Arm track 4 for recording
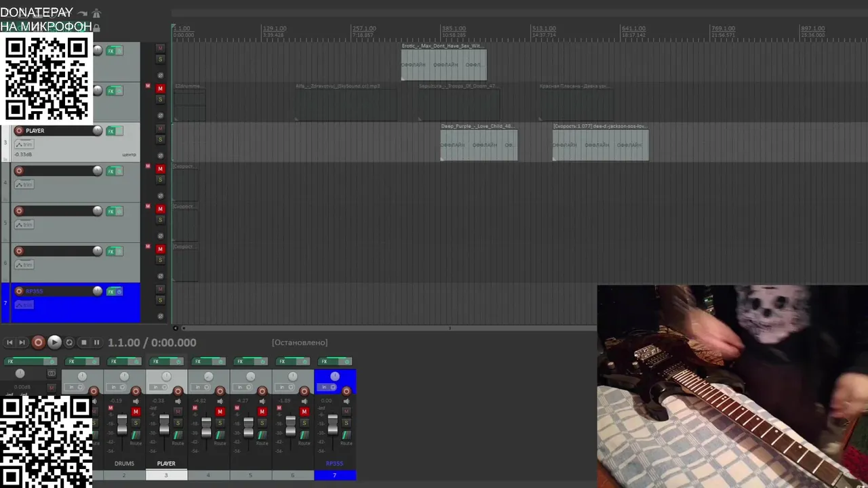868x488 pixels. point(19,171)
